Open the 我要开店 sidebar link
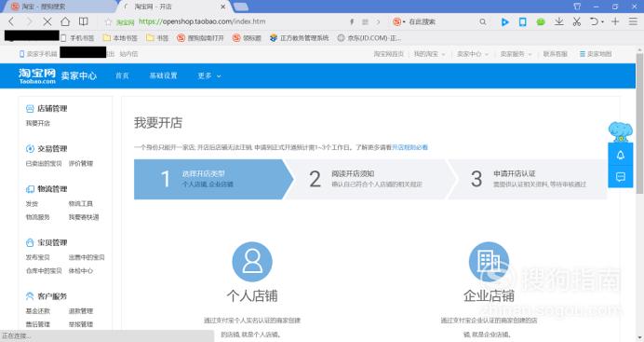This screenshot has height=342, width=644. [38, 123]
